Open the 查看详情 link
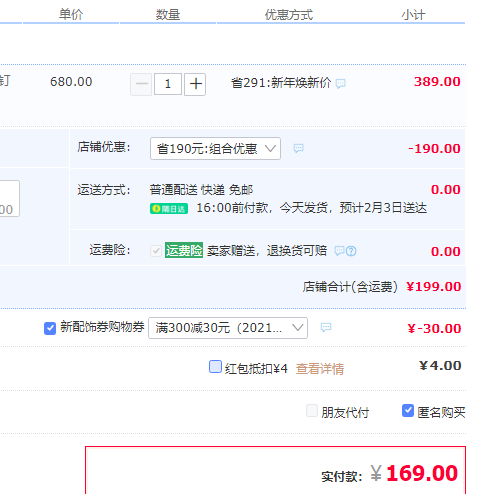This screenshot has width=493, height=494. (320, 369)
